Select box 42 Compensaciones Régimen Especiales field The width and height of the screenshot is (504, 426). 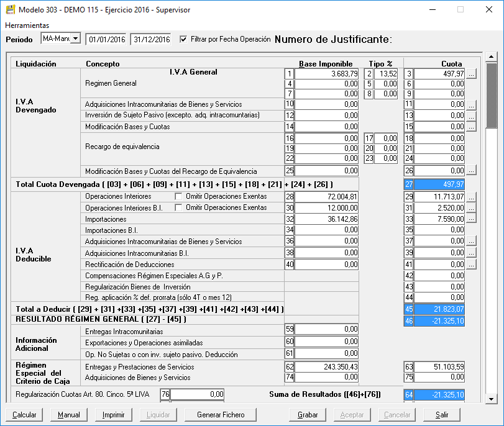[439, 276]
